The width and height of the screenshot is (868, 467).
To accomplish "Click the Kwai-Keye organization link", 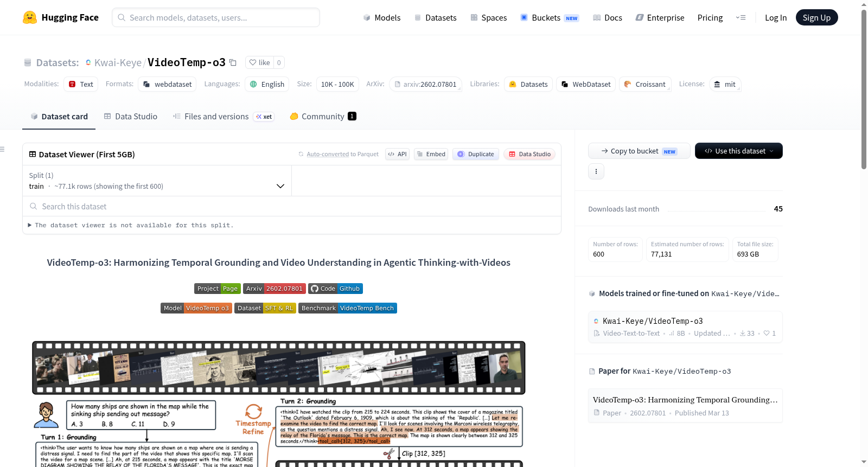I will coord(118,62).
